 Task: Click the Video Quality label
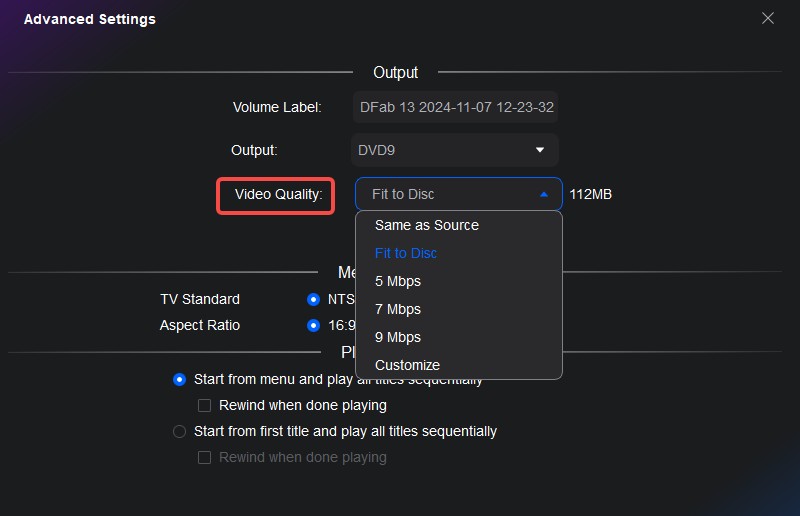(x=276, y=194)
